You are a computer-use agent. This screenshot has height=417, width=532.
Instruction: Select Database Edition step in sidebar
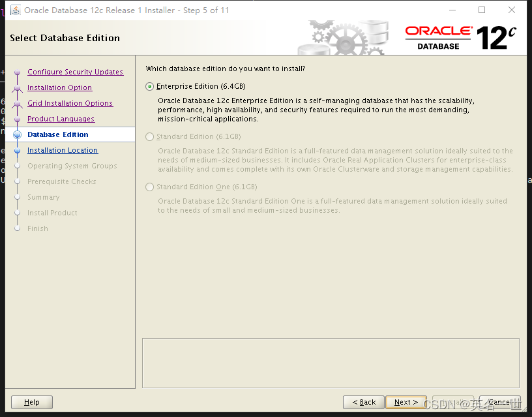tap(57, 134)
